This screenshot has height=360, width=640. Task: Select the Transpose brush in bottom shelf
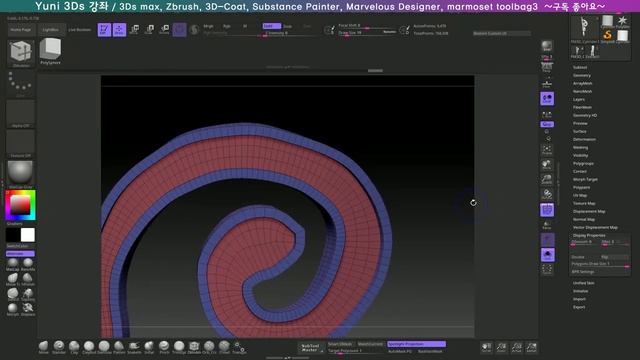pyautogui.click(x=239, y=348)
